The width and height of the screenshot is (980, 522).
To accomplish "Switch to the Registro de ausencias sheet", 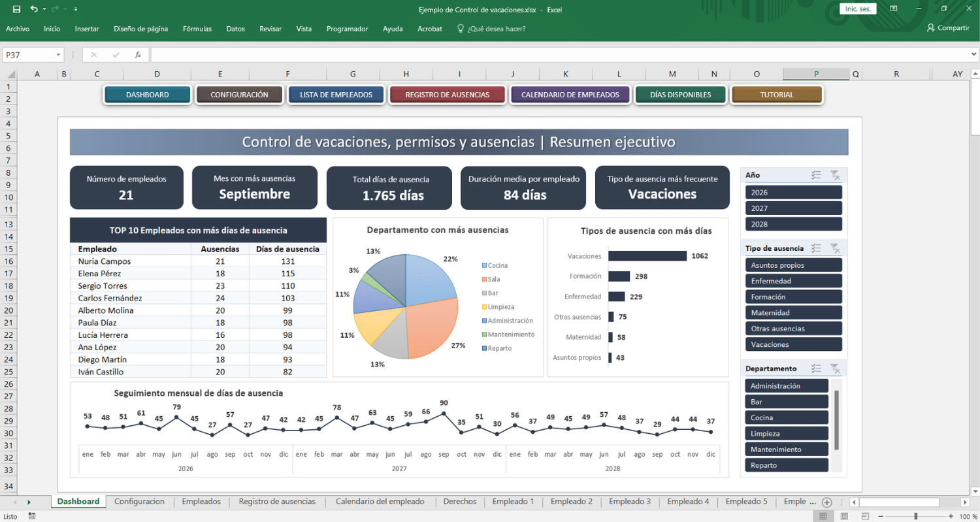I will (277, 502).
